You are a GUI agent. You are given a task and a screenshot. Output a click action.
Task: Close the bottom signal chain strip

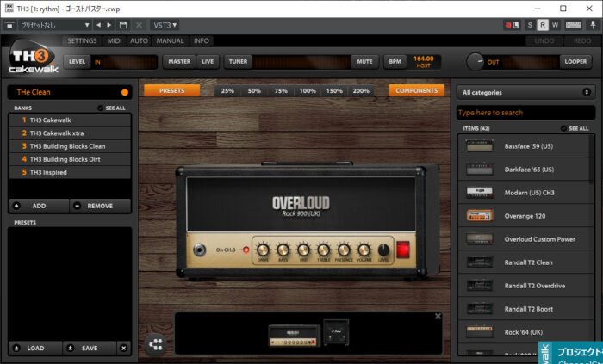438,317
